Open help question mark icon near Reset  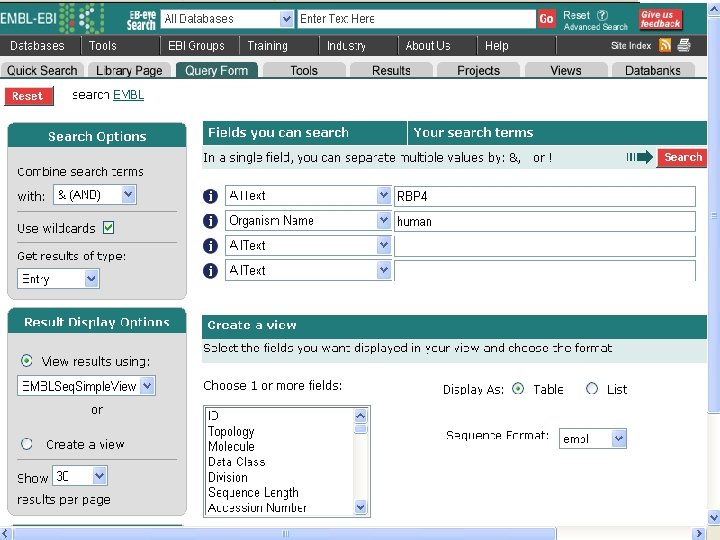pyautogui.click(x=602, y=15)
